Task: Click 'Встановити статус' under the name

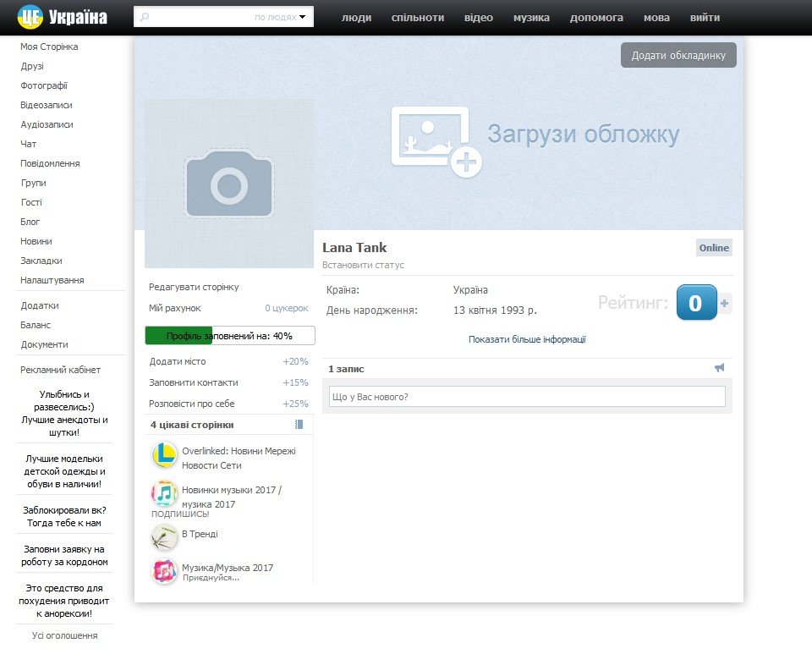Action: click(x=363, y=265)
